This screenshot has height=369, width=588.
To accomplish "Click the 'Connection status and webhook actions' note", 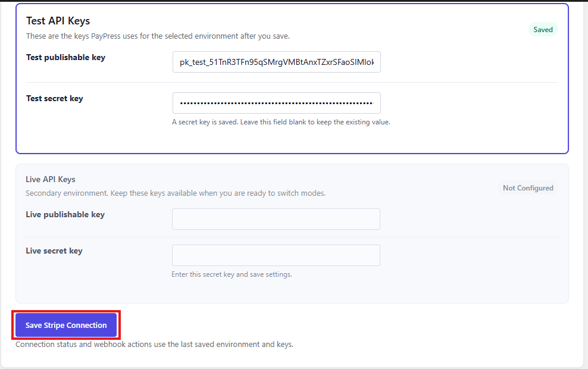I will [154, 344].
